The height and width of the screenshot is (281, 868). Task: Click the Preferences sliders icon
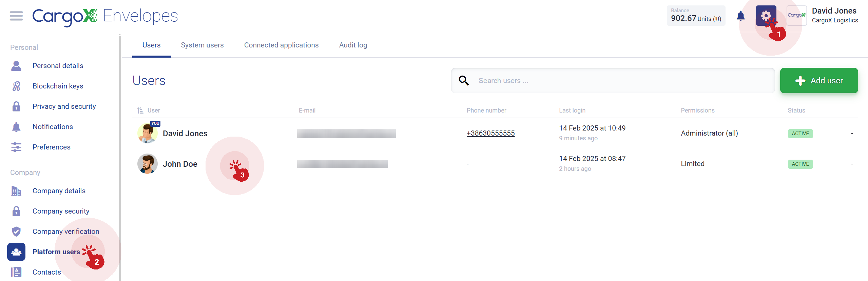pyautogui.click(x=16, y=147)
